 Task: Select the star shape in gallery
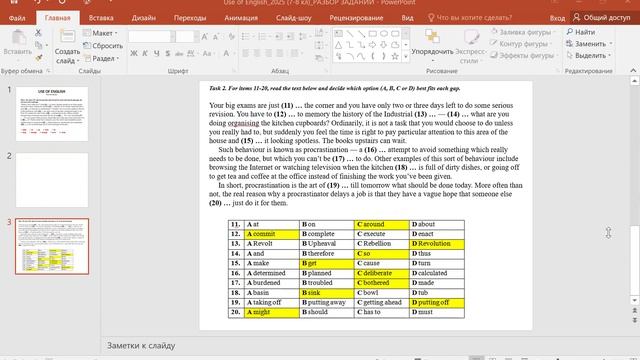[395, 57]
